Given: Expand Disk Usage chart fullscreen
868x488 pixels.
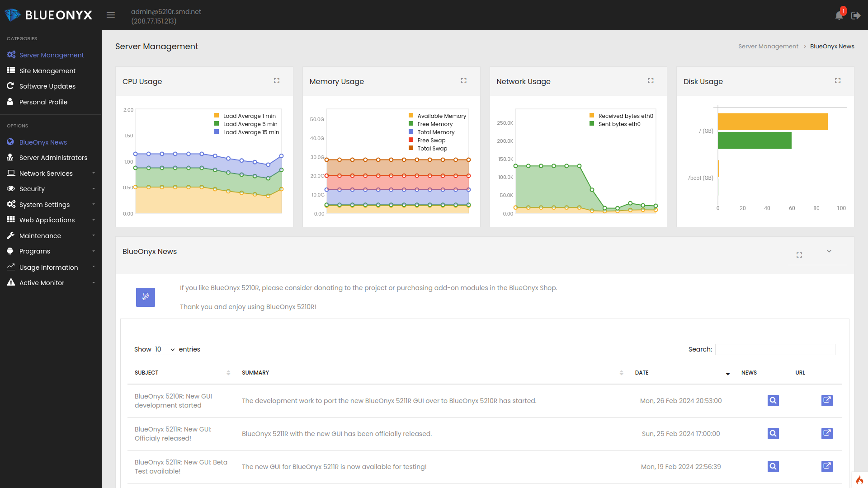Looking at the screenshot, I should [838, 80].
